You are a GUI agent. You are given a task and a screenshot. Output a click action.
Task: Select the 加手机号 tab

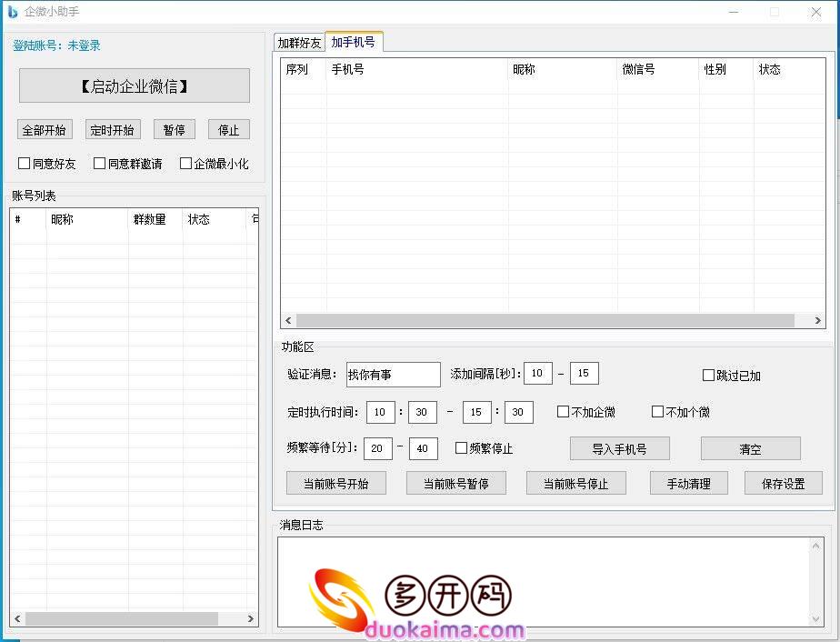tap(354, 42)
